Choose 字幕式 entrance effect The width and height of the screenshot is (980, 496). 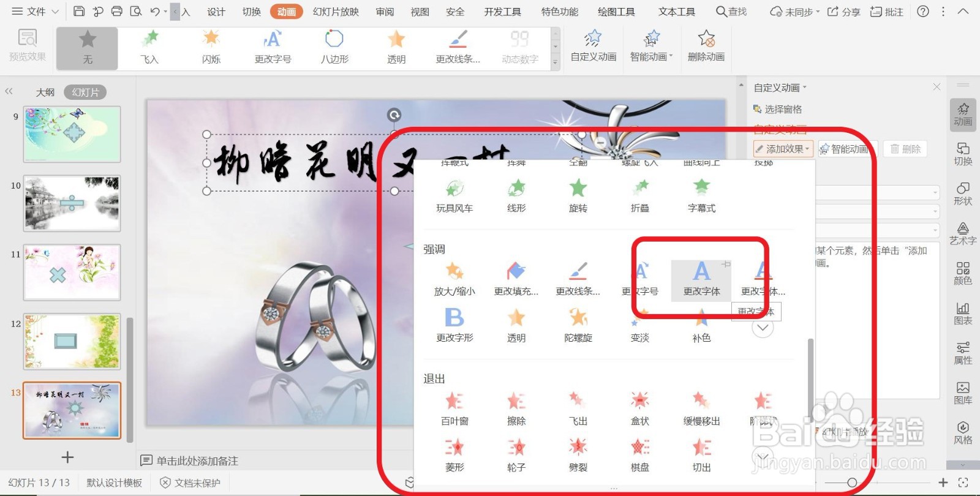(701, 196)
